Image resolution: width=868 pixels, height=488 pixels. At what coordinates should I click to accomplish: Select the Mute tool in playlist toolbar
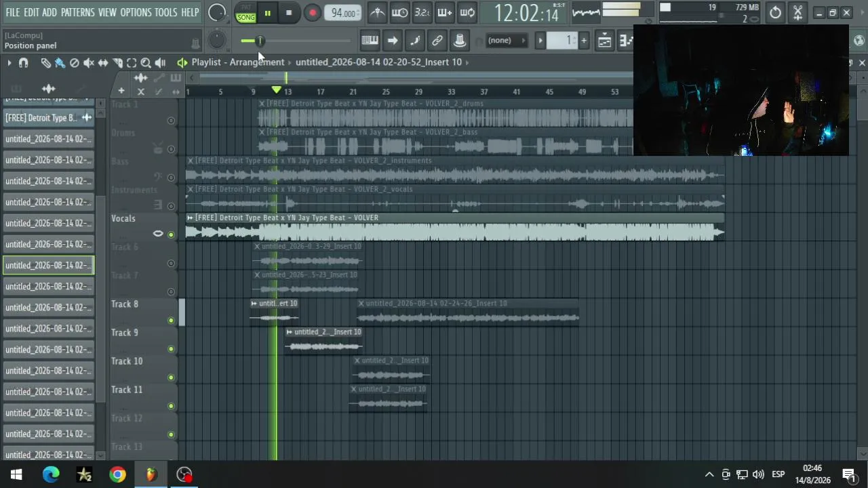click(x=88, y=63)
